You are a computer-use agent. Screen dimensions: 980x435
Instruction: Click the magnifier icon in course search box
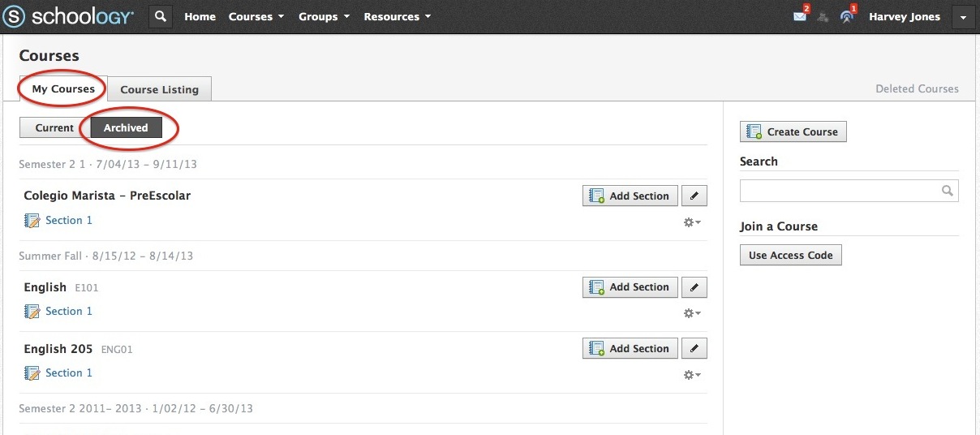[x=947, y=191]
